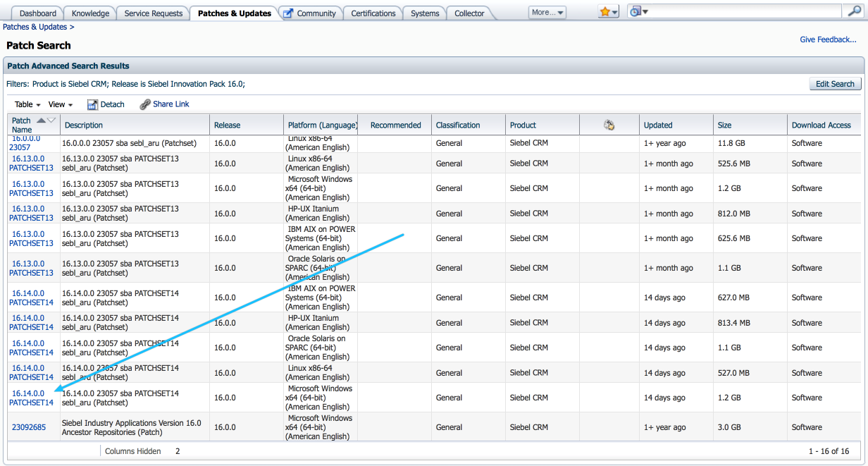Click the Edit Search button

point(835,83)
